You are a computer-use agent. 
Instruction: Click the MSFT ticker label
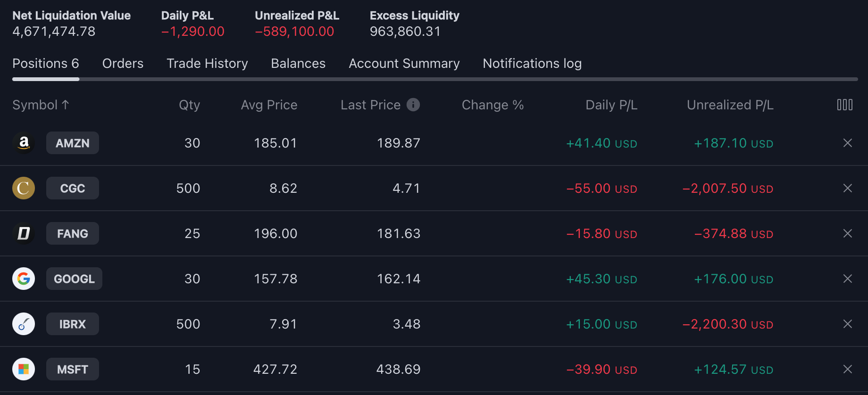(73, 369)
